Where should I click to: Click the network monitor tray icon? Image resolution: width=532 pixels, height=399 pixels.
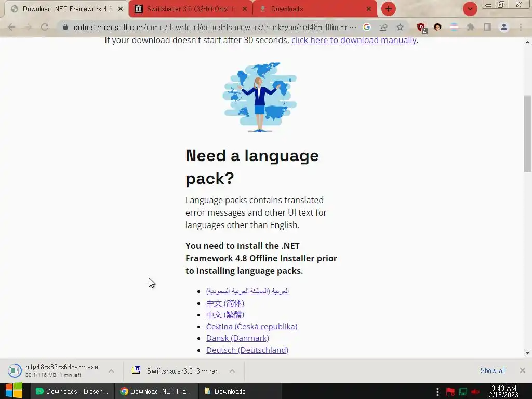coord(463,392)
